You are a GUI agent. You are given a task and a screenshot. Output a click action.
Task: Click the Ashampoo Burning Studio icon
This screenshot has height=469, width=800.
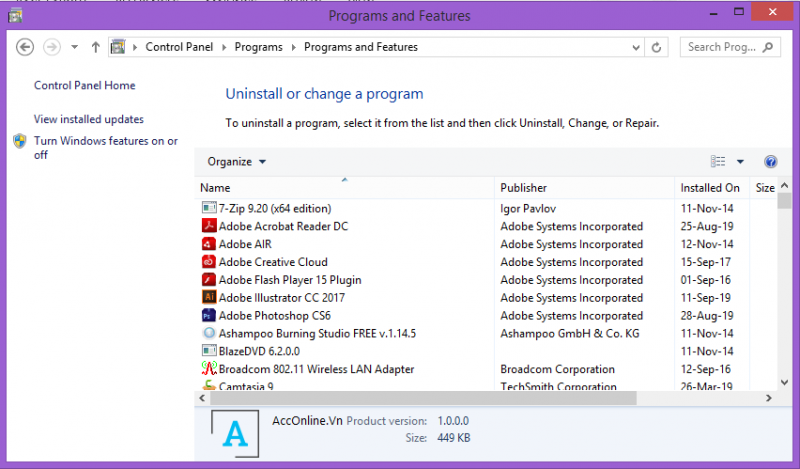[x=209, y=333]
